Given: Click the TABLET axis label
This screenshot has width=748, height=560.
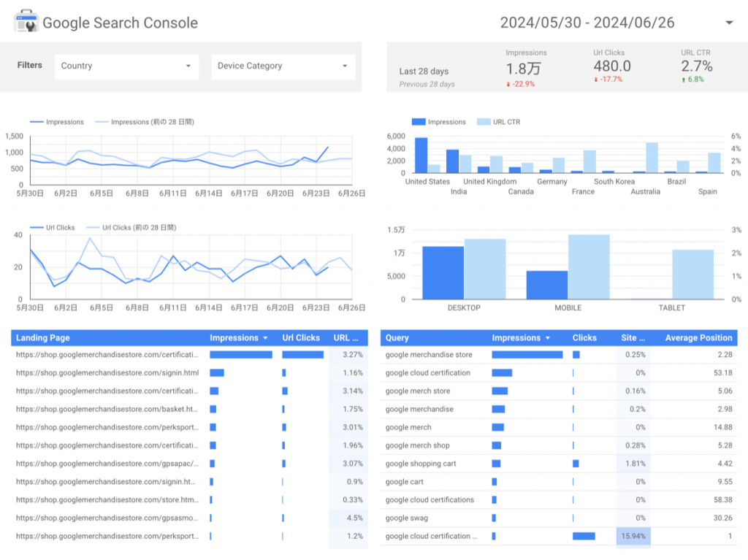Looking at the screenshot, I should coord(672,307).
